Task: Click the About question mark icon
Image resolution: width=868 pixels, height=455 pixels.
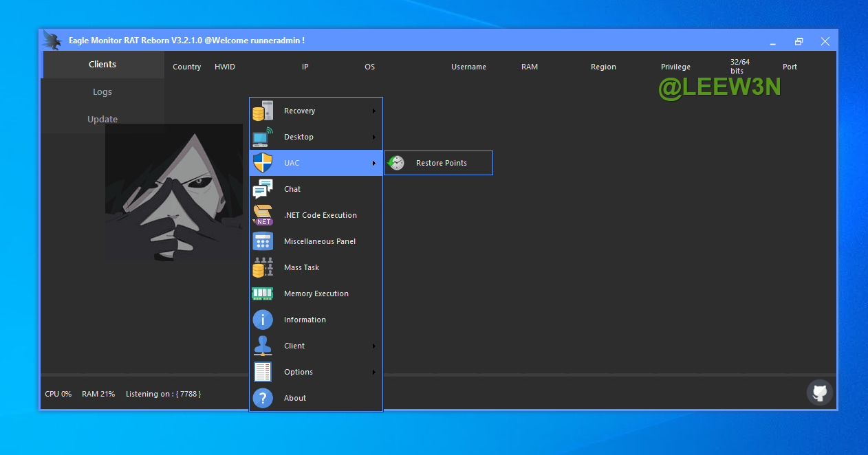Action: (263, 398)
